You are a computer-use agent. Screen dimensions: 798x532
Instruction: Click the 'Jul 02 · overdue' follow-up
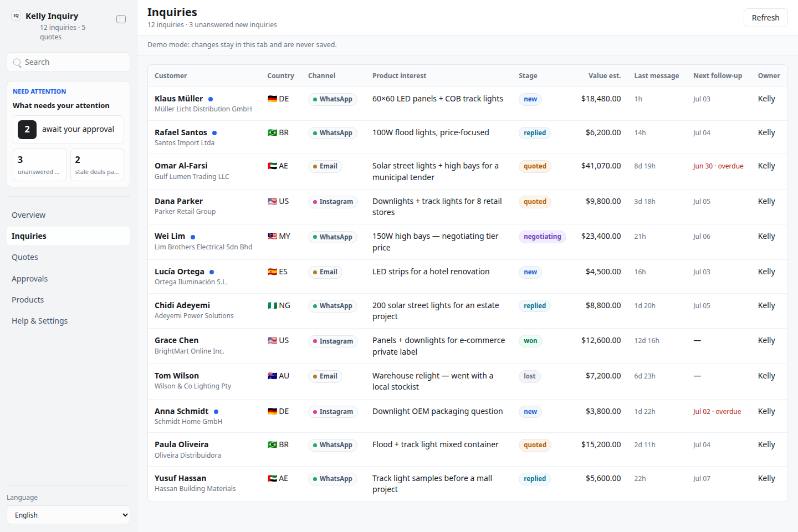pos(717,412)
